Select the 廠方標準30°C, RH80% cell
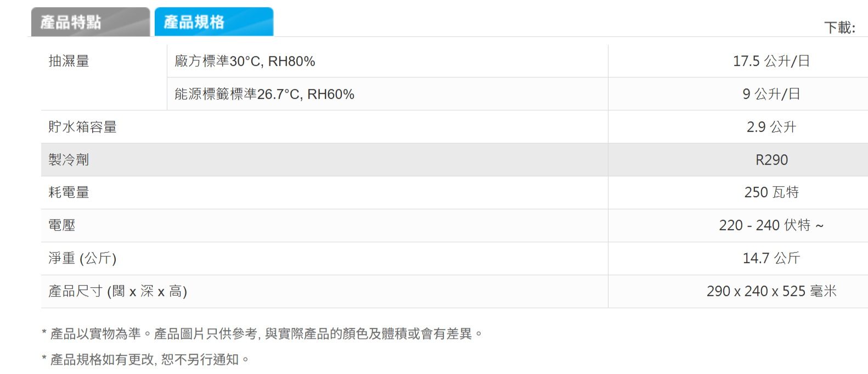Viewport: 868px width, 374px height. pyautogui.click(x=245, y=61)
